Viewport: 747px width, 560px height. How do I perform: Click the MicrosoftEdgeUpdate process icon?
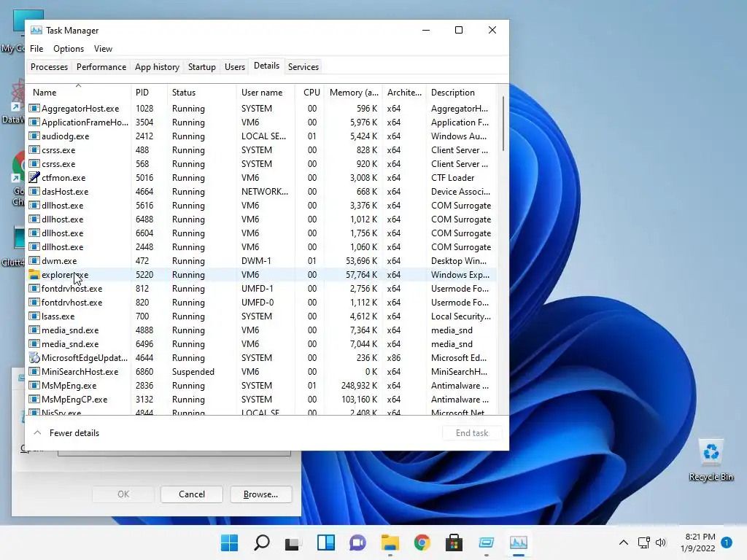pos(34,357)
